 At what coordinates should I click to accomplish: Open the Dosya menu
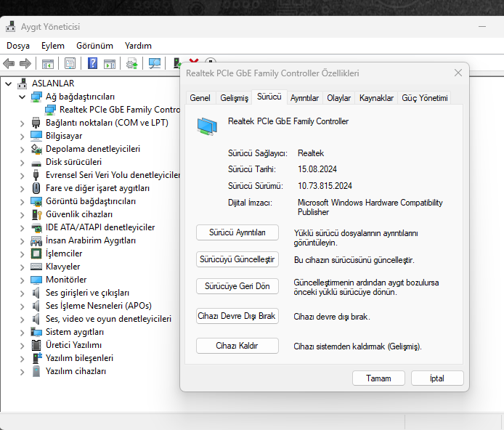(x=18, y=46)
